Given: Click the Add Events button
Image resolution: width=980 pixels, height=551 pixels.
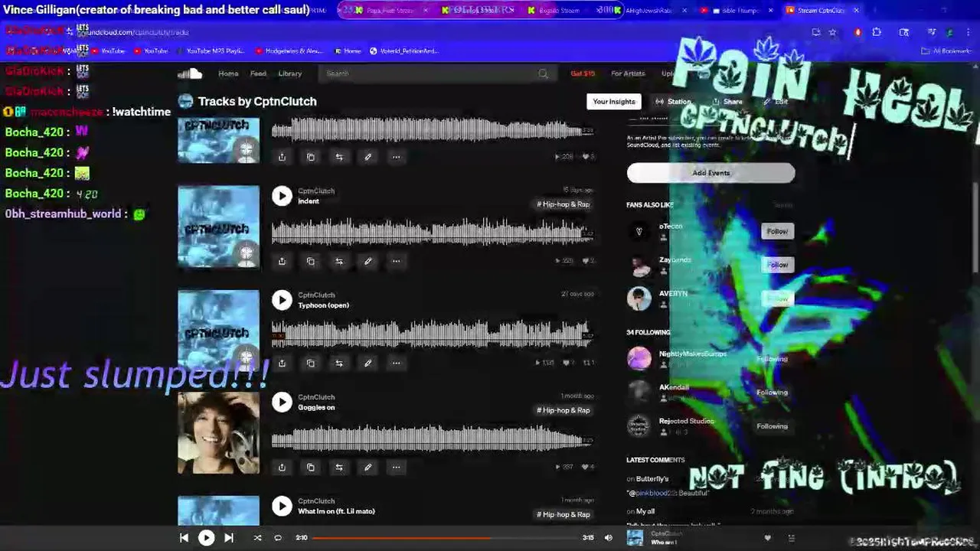Looking at the screenshot, I should pyautogui.click(x=710, y=173).
